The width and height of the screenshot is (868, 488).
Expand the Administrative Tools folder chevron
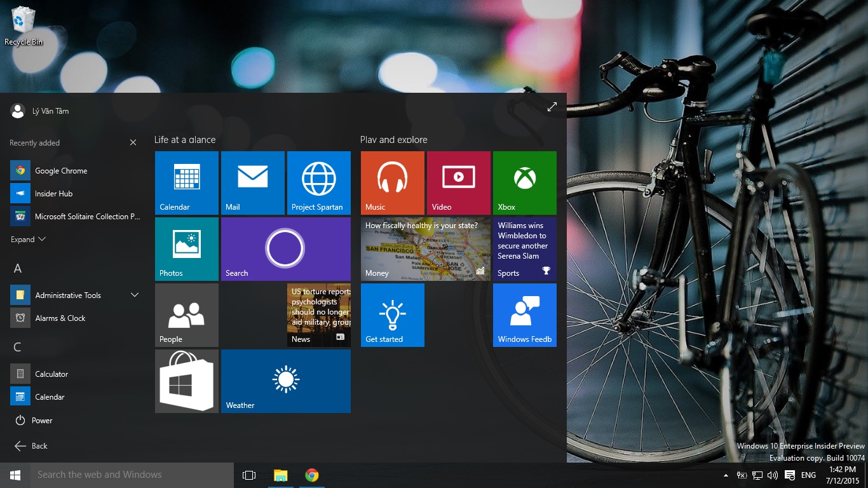click(135, 295)
